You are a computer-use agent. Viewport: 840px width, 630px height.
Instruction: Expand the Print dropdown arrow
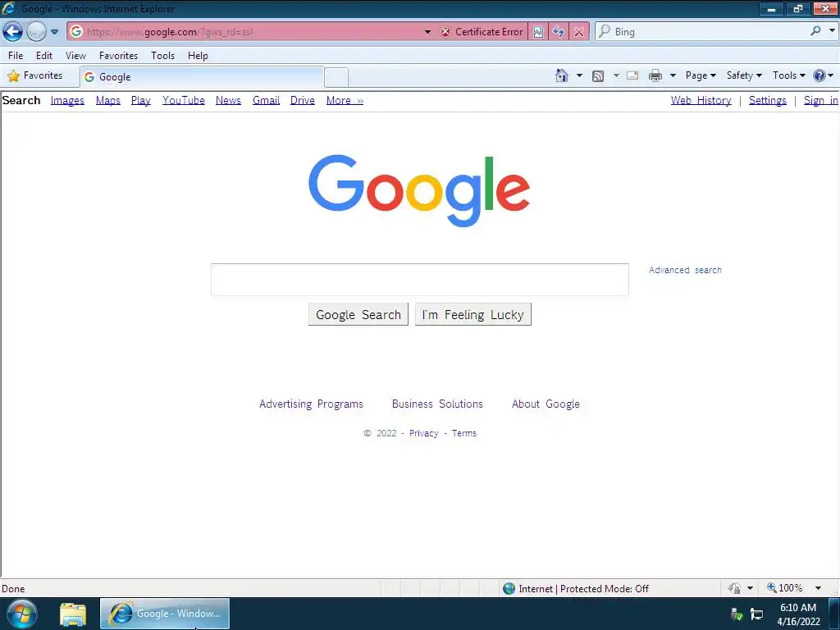click(x=673, y=76)
